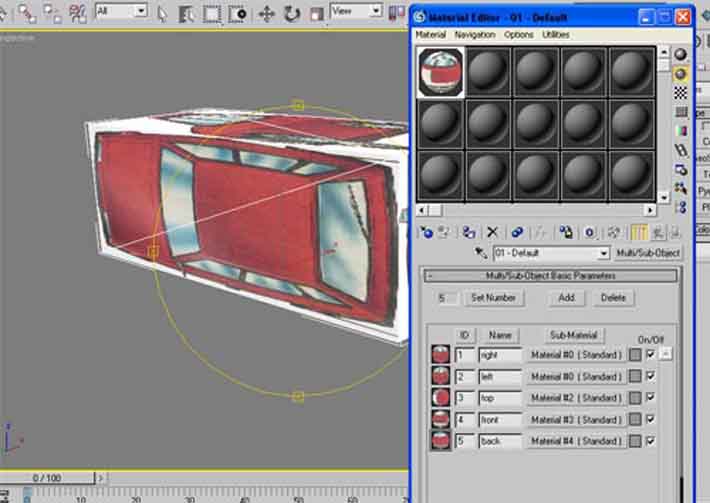Toggle On/Off checkbox for 'right' sub-material
This screenshot has height=503, width=710.
651,355
